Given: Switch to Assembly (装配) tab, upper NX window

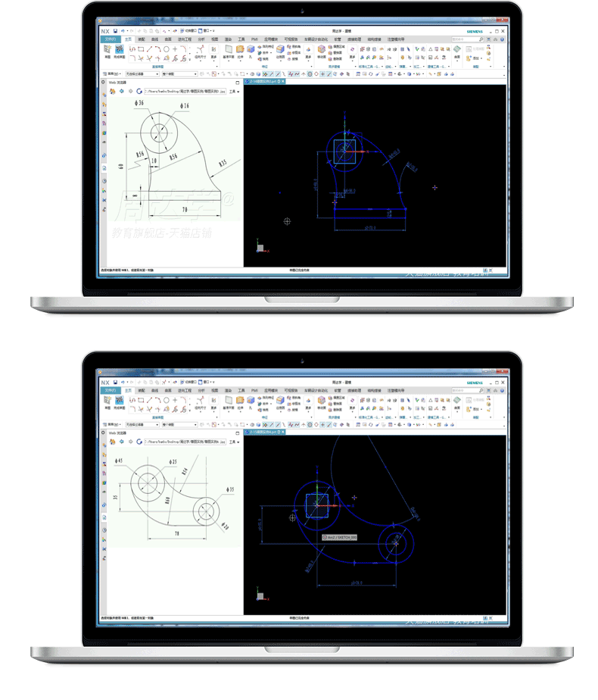Looking at the screenshot, I should point(142,39).
